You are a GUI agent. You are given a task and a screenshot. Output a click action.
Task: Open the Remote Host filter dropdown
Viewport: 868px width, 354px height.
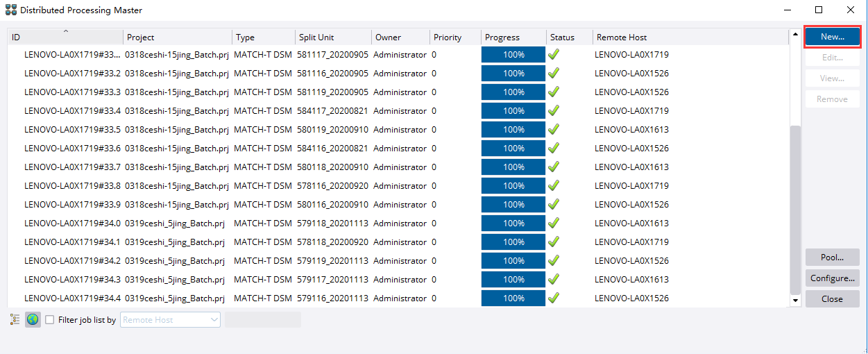click(x=171, y=320)
